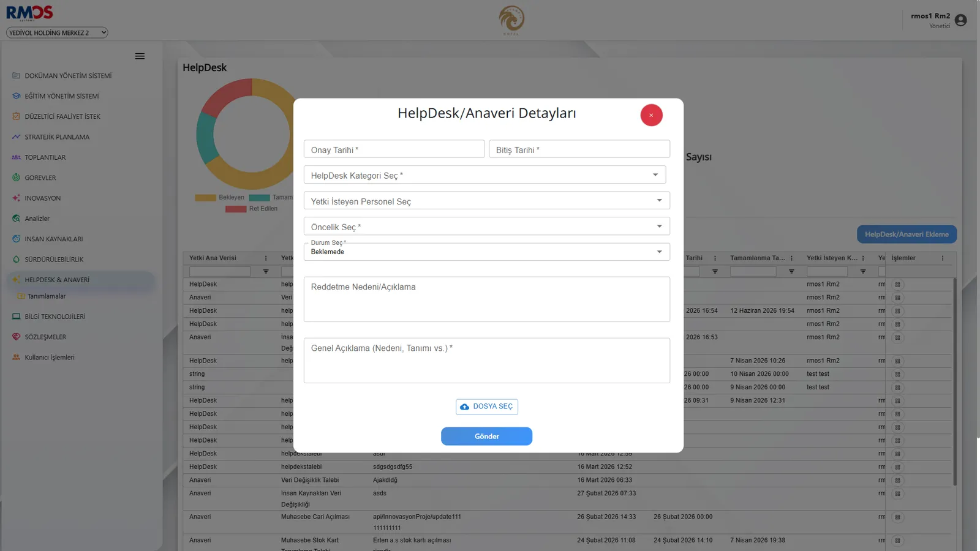Click the cell '12 Haziran 2026 19:54'

coord(762,311)
